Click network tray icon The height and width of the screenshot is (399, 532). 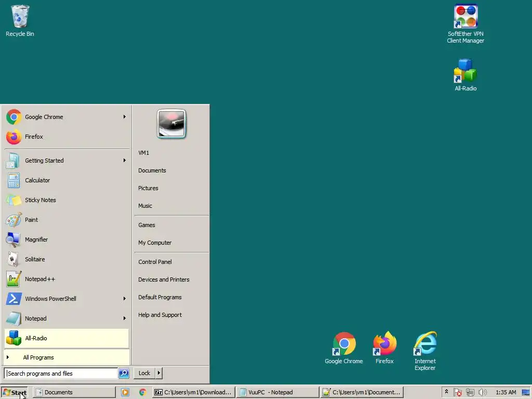click(470, 392)
